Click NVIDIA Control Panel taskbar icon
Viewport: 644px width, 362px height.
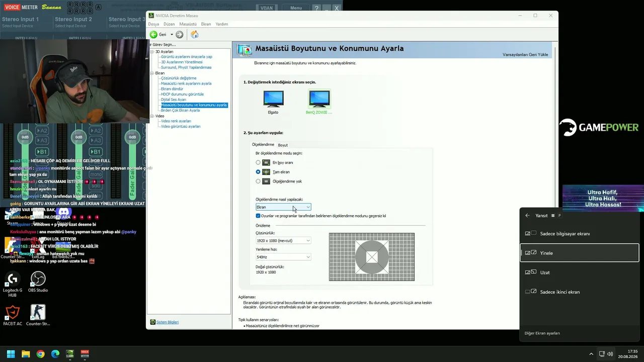tap(70, 354)
